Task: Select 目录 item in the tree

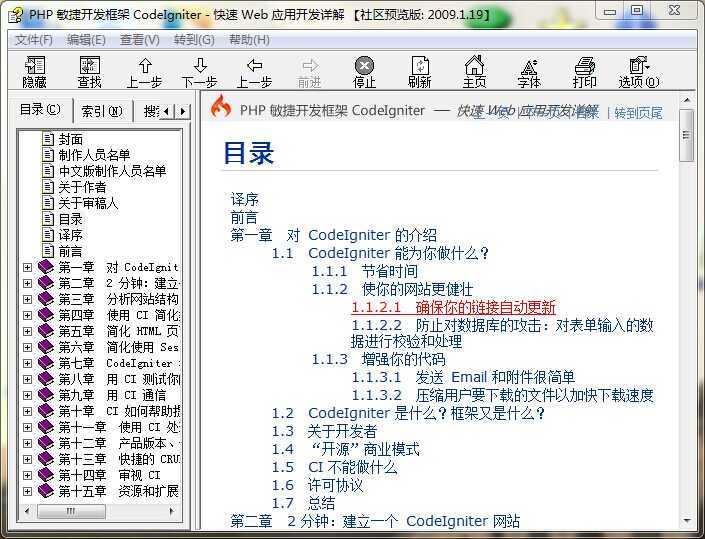Action: coord(70,219)
